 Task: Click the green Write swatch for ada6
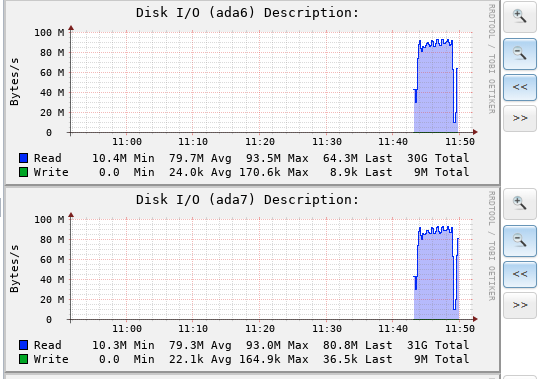click(24, 172)
